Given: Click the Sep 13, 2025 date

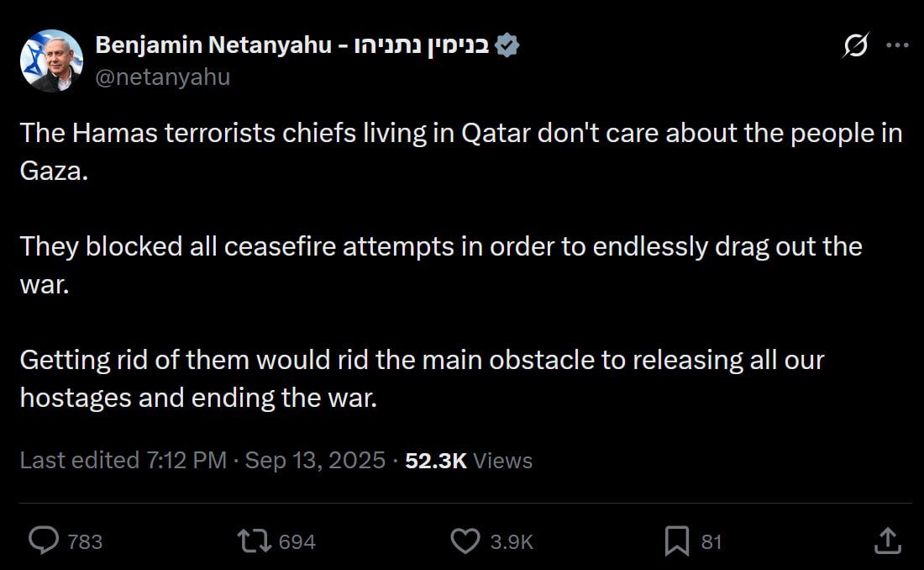Looking at the screenshot, I should pyautogui.click(x=315, y=461).
